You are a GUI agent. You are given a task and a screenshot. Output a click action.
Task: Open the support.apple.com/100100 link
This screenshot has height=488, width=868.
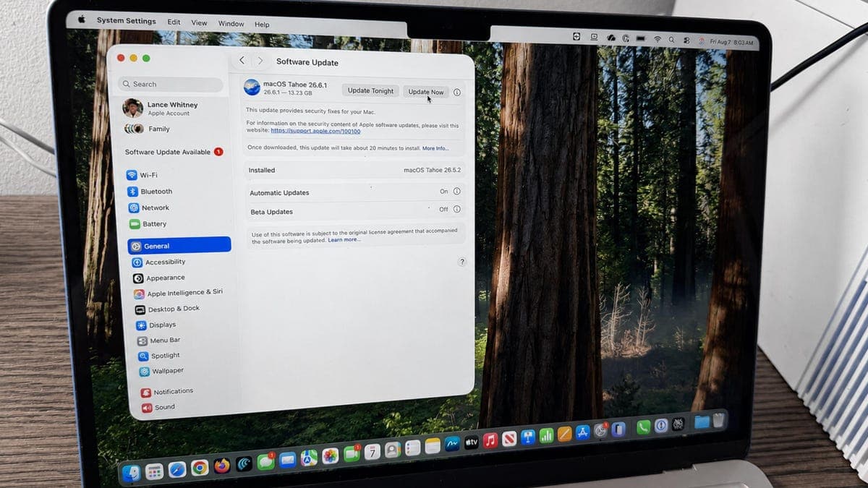pyautogui.click(x=315, y=131)
